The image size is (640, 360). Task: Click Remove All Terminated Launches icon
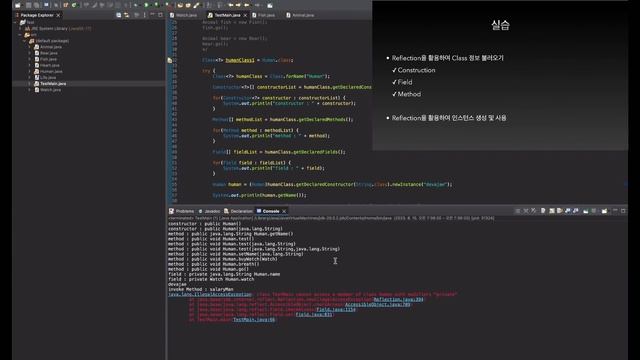[x=533, y=211]
